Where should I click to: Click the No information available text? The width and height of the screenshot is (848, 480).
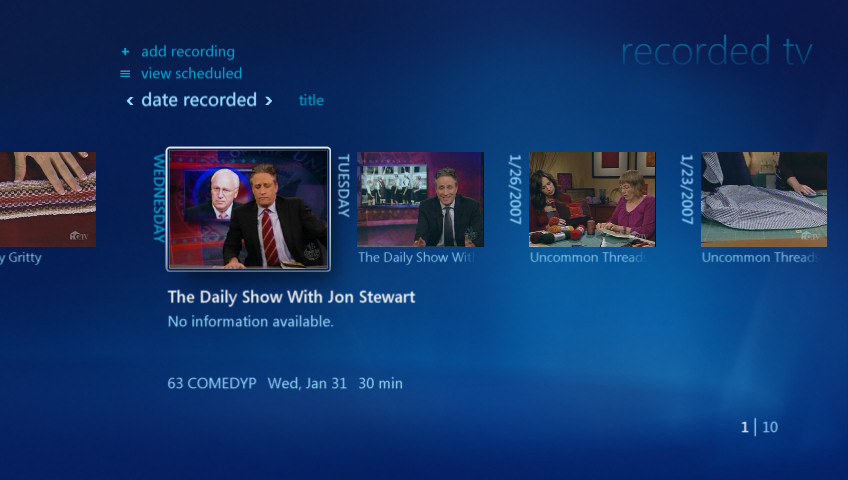250,322
